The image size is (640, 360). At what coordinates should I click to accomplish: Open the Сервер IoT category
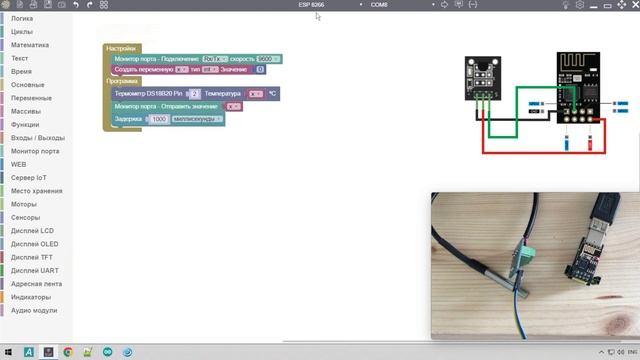[x=29, y=178]
